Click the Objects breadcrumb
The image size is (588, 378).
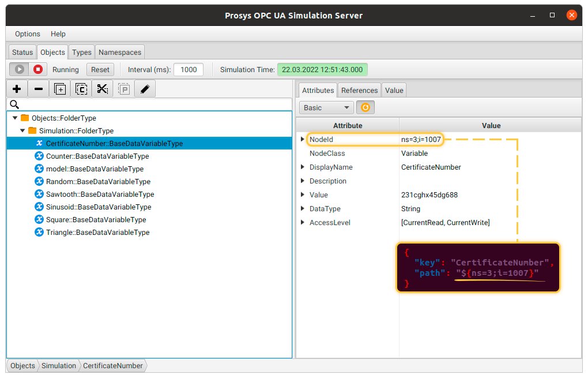pyautogui.click(x=22, y=366)
